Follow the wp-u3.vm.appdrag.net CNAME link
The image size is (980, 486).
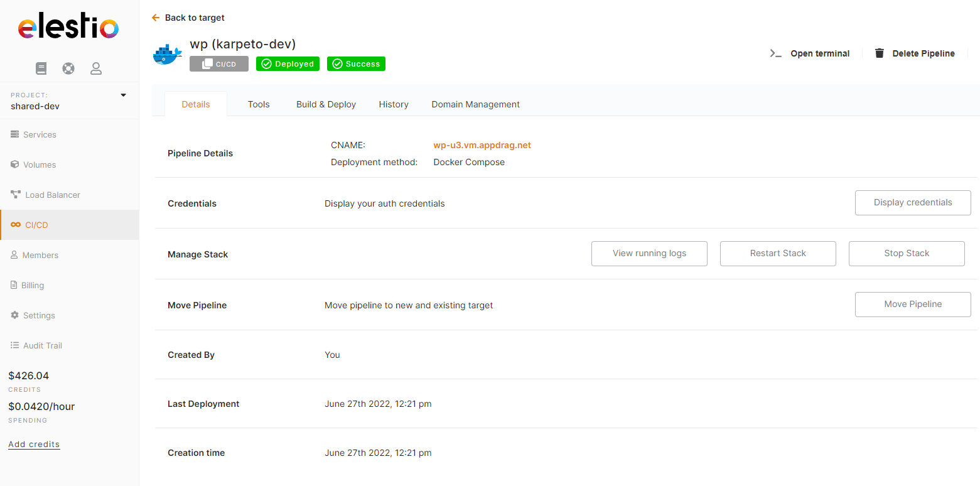click(482, 145)
